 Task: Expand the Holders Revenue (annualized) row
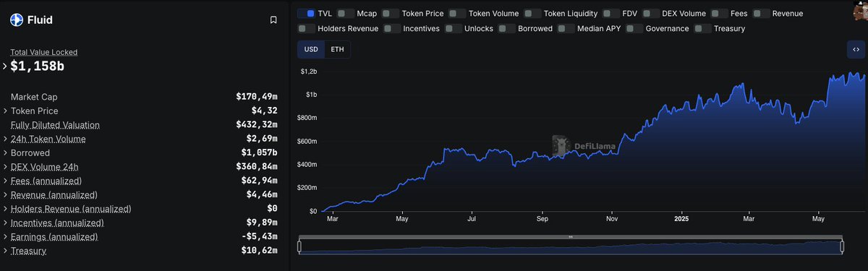click(x=5, y=209)
